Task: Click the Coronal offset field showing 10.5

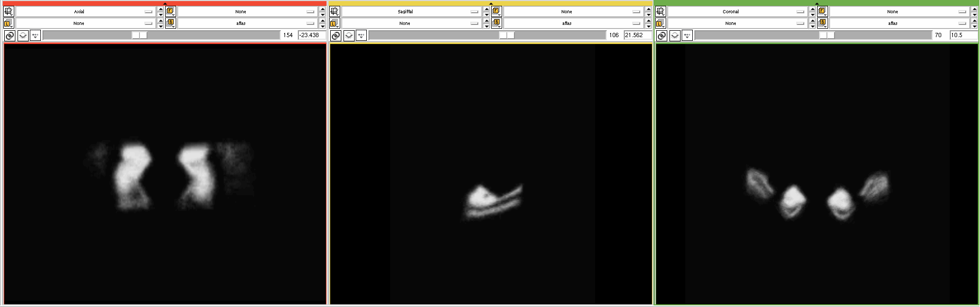Action: [x=962, y=36]
